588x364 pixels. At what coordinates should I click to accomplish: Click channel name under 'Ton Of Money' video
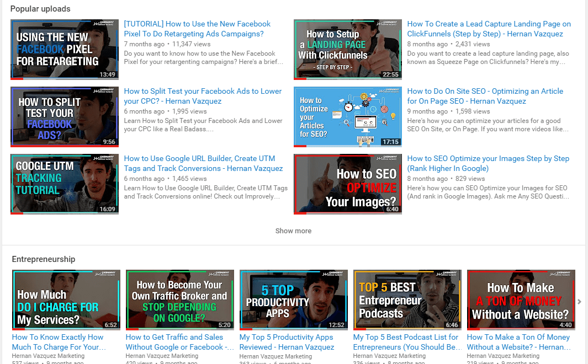(503, 356)
